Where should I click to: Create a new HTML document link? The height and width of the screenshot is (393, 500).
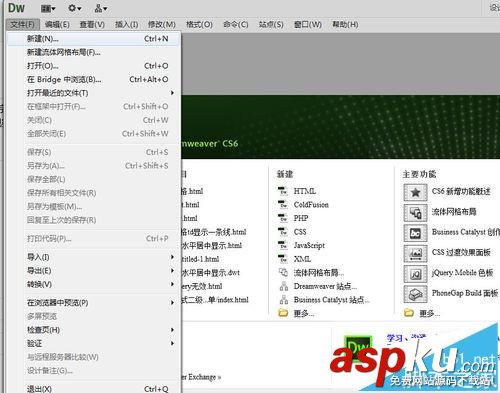tap(305, 191)
